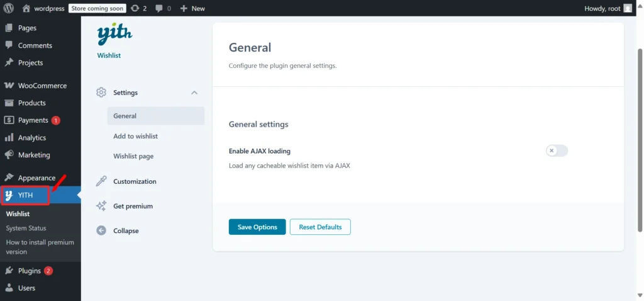
Task: Open the System Status submenu link
Action: [x=26, y=228]
